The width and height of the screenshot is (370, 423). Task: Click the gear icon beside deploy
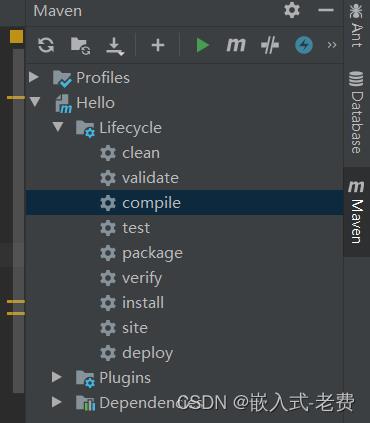(108, 353)
